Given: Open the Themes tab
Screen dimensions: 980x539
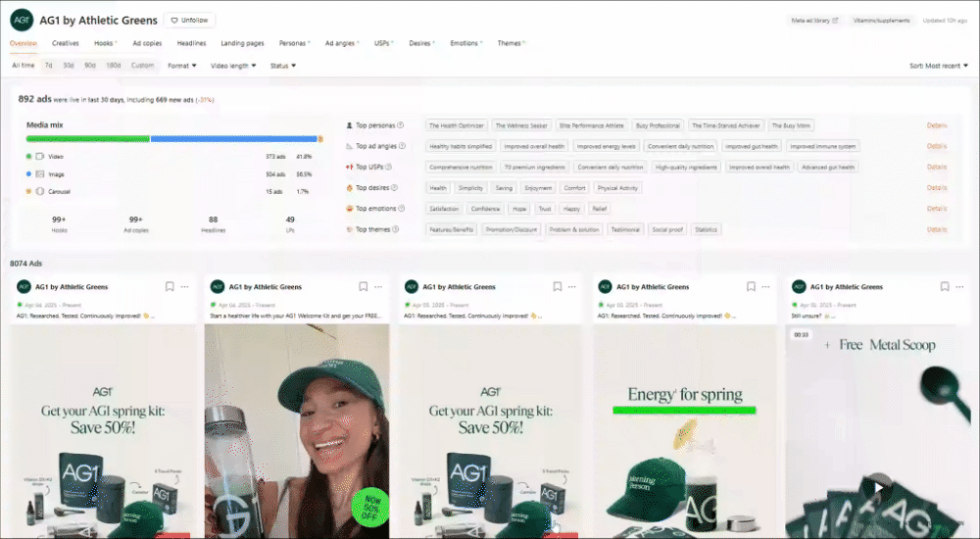Looking at the screenshot, I should [511, 43].
